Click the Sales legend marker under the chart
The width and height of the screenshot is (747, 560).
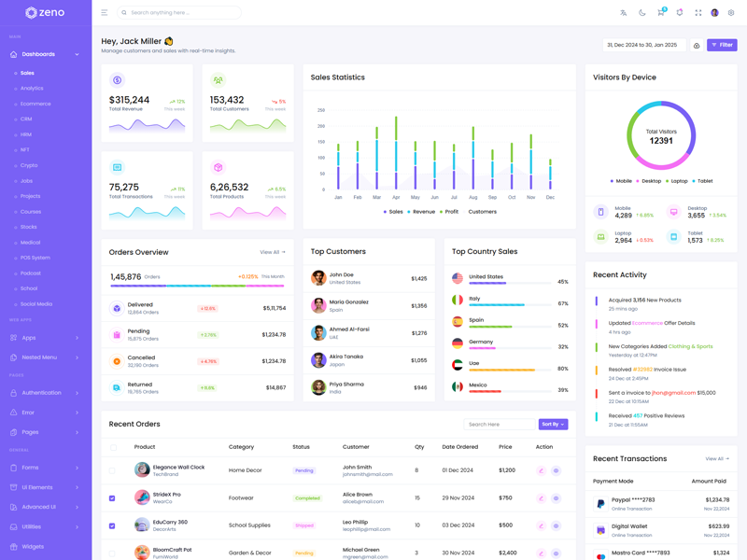(386, 212)
